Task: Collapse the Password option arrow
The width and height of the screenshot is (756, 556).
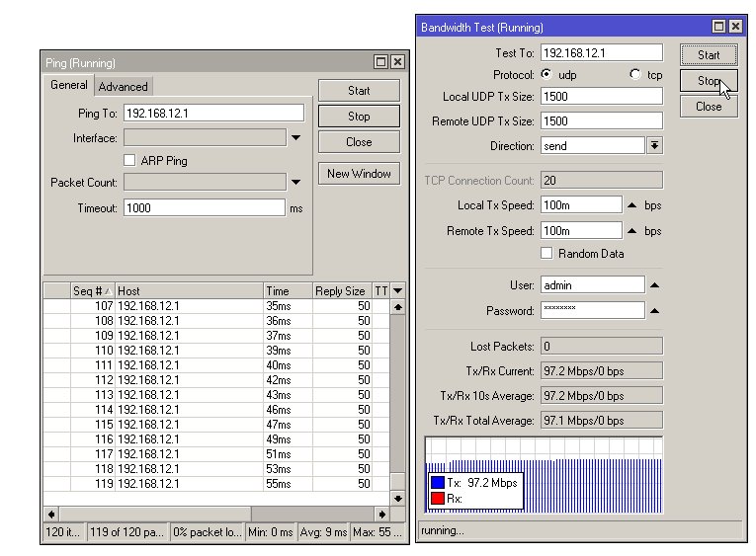Action: pos(655,311)
